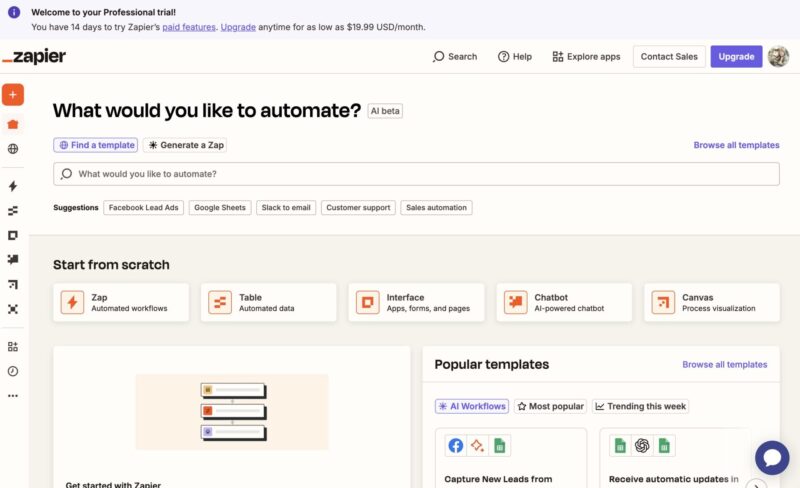Open Interfaces icon in the sidebar
Screen dimensions: 800x488
pos(13,235)
